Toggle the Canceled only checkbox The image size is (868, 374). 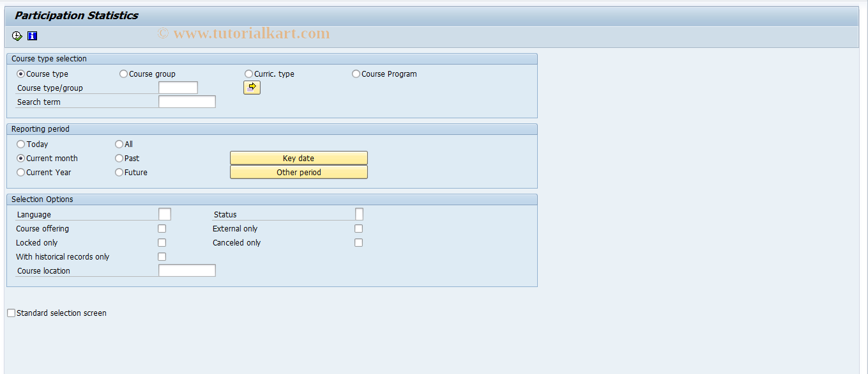pyautogui.click(x=359, y=243)
